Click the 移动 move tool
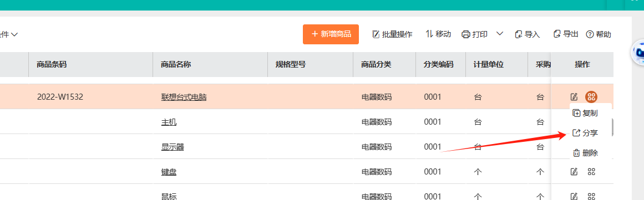Image resolution: width=644 pixels, height=200 pixels. point(438,34)
